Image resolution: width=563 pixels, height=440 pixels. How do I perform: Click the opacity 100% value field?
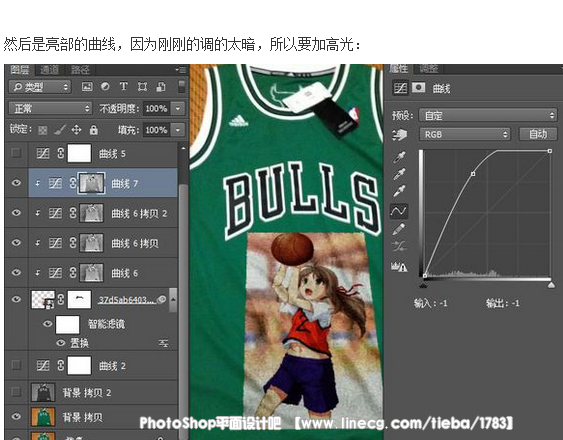pos(157,108)
